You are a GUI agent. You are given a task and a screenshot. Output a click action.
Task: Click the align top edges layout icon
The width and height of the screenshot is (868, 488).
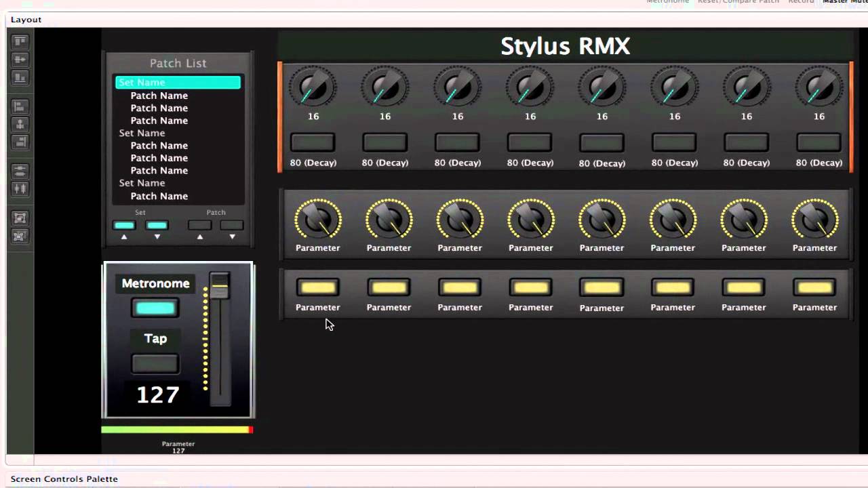pyautogui.click(x=20, y=41)
